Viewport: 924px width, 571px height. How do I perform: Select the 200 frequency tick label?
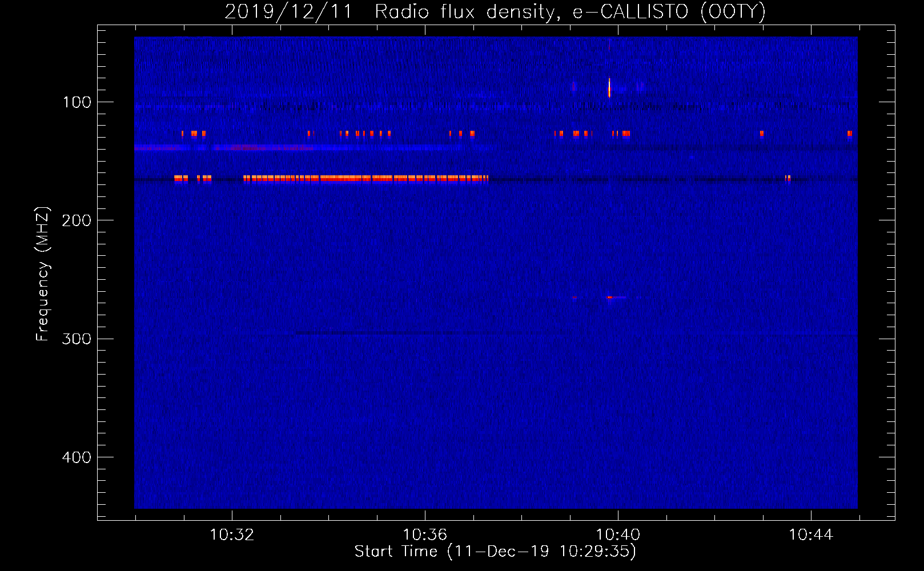(x=76, y=220)
